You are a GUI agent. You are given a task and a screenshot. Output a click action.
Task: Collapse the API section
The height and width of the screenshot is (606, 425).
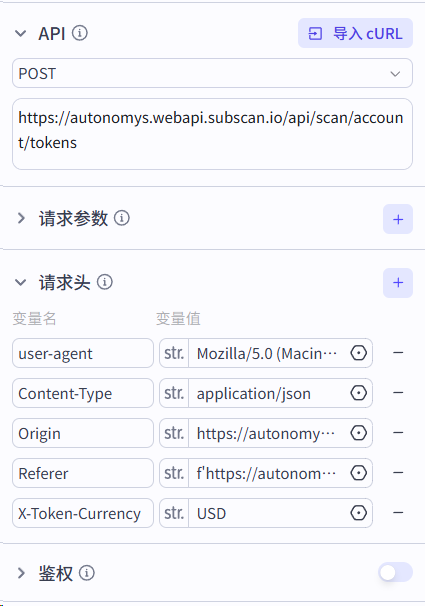click(20, 34)
